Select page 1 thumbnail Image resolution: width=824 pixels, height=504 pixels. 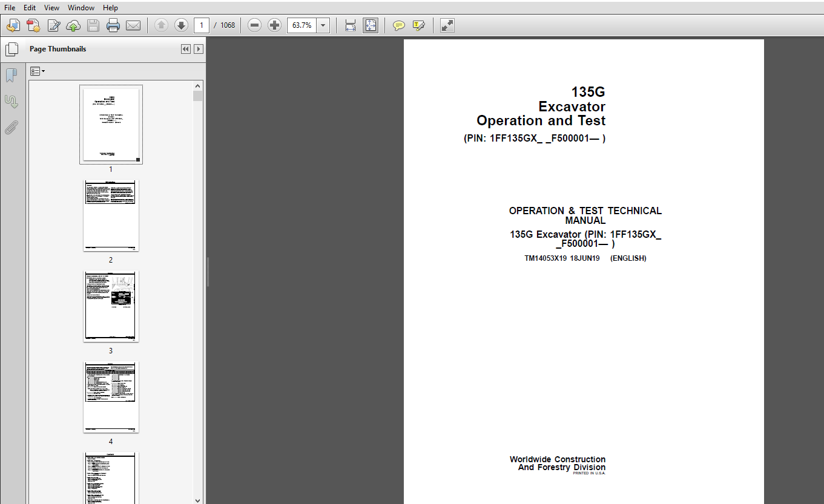pyautogui.click(x=111, y=124)
